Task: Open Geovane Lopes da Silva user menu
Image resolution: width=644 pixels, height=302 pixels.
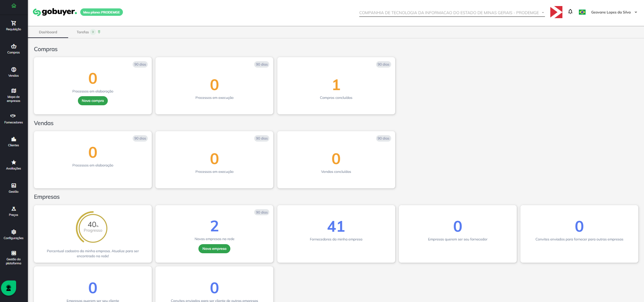Action: (x=614, y=12)
